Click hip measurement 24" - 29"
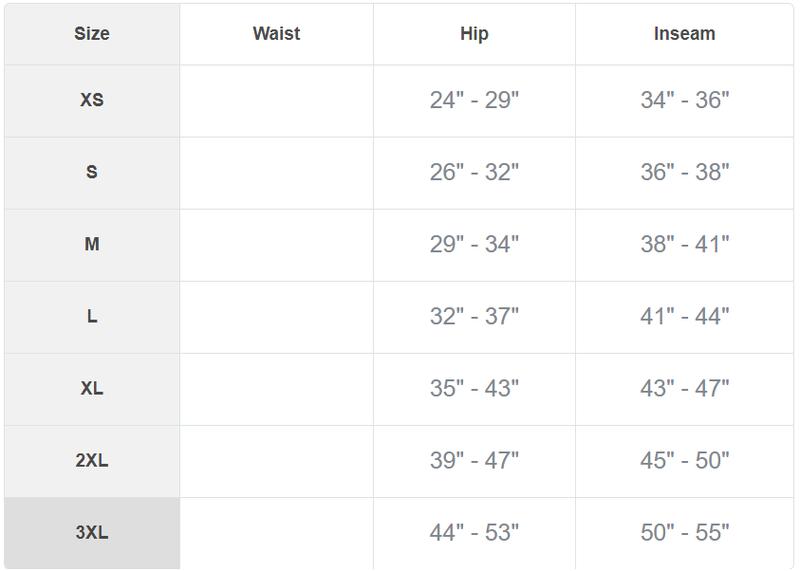 point(474,100)
